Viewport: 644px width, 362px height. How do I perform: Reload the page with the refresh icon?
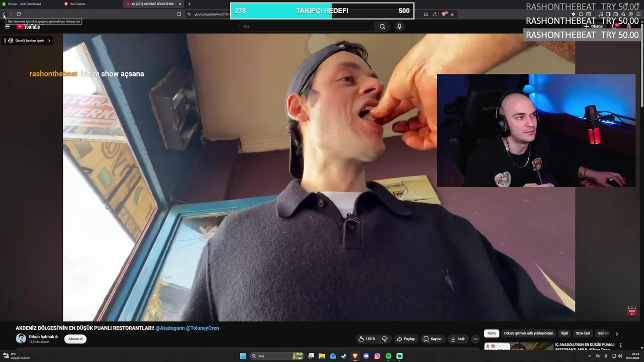tap(19, 14)
